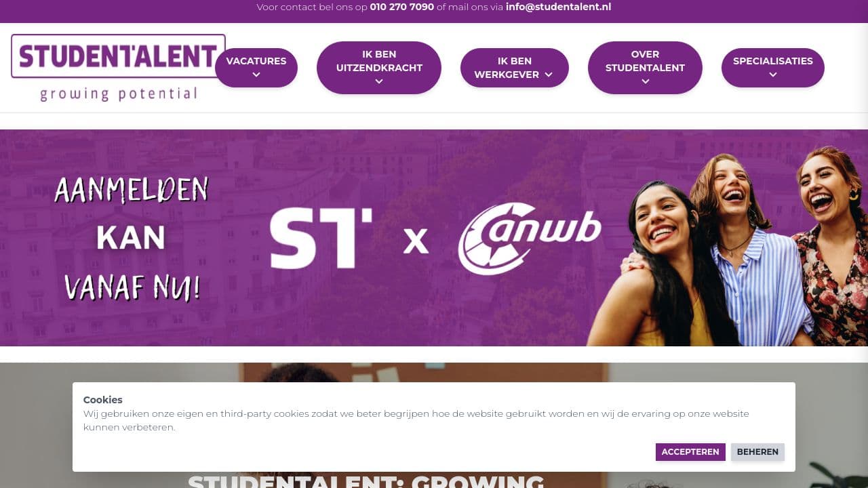This screenshot has width=868, height=488.
Task: Open the info@studentalent.nl email link
Action: coord(558,7)
